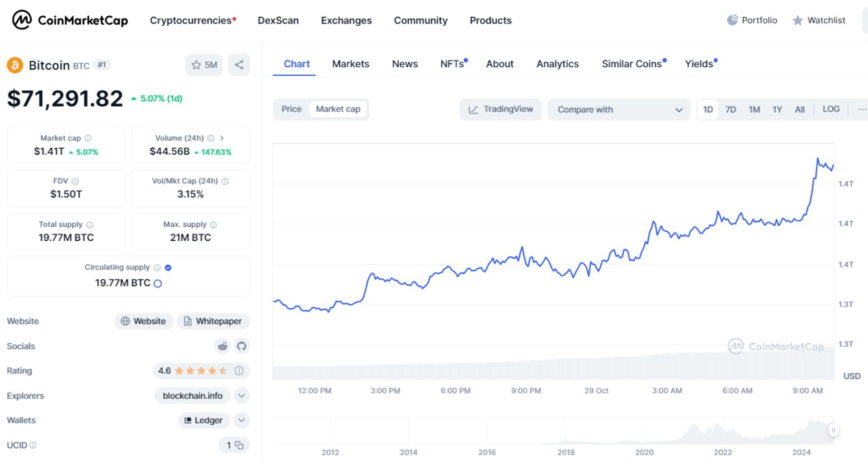Copy the UCID value with copy icon

coord(239,445)
